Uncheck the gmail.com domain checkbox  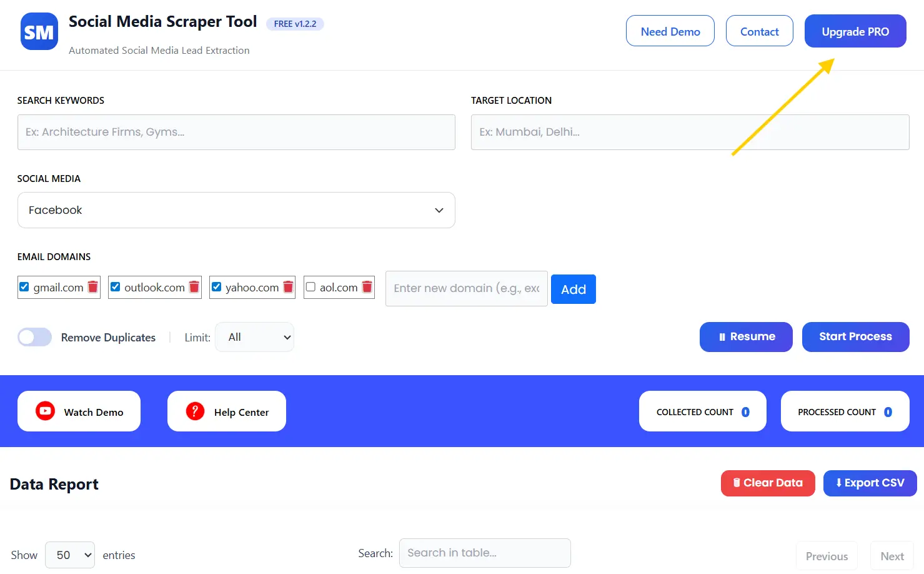pyautogui.click(x=24, y=287)
